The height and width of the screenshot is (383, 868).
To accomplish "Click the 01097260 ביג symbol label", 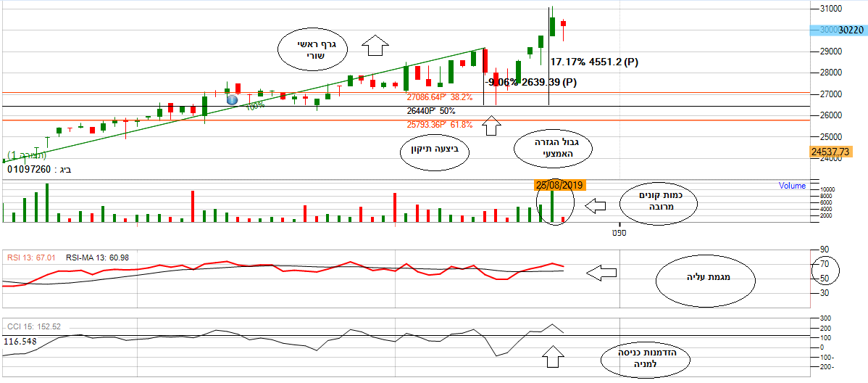I will 40,170.
